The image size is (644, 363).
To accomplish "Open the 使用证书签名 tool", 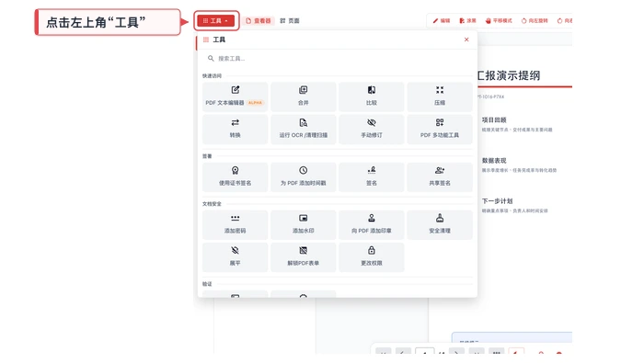I will coord(235,177).
